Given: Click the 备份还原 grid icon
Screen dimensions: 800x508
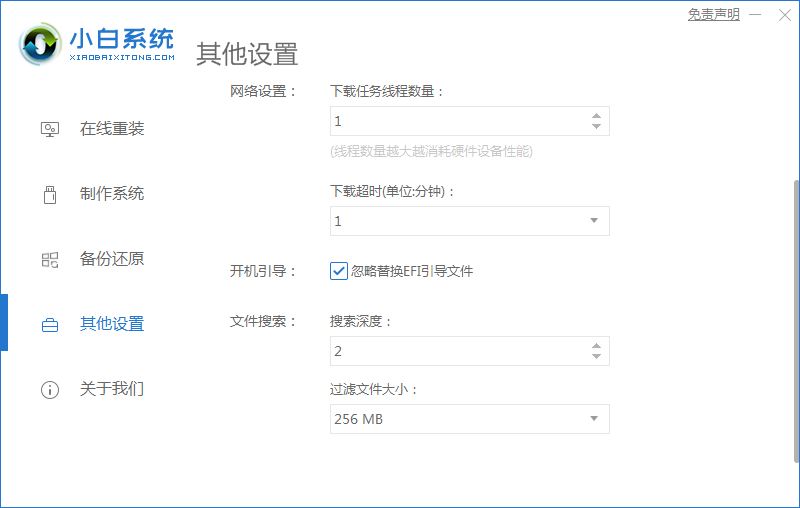Looking at the screenshot, I should (50, 260).
